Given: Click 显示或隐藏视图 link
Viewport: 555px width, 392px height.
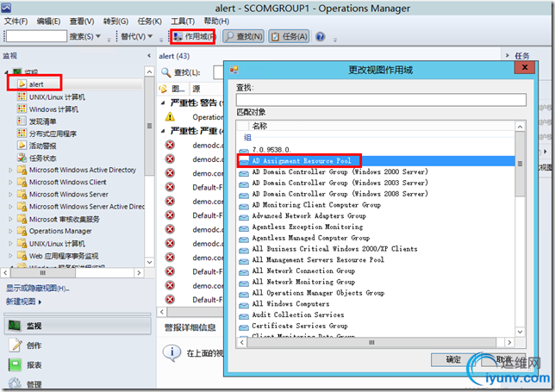Looking at the screenshot, I should 38,289.
